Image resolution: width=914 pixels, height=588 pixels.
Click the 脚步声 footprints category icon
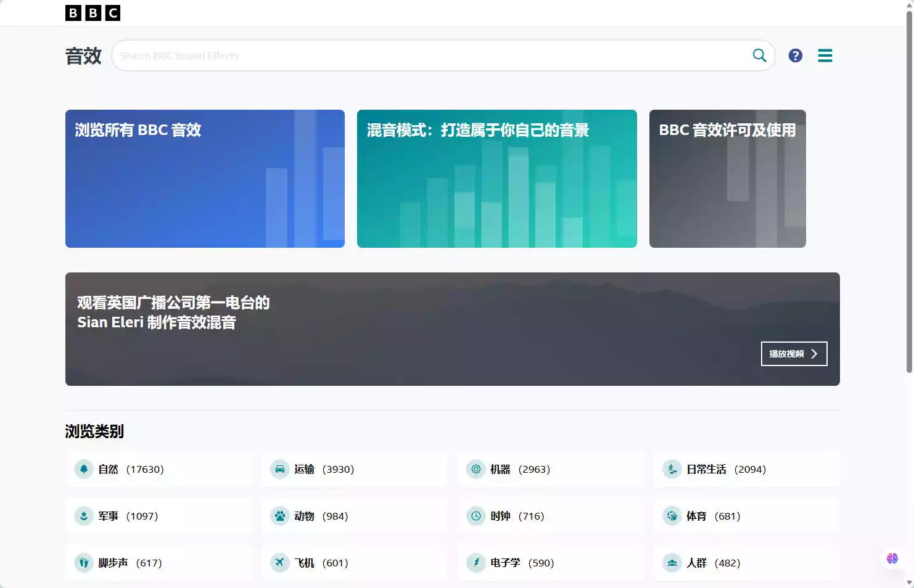84,563
